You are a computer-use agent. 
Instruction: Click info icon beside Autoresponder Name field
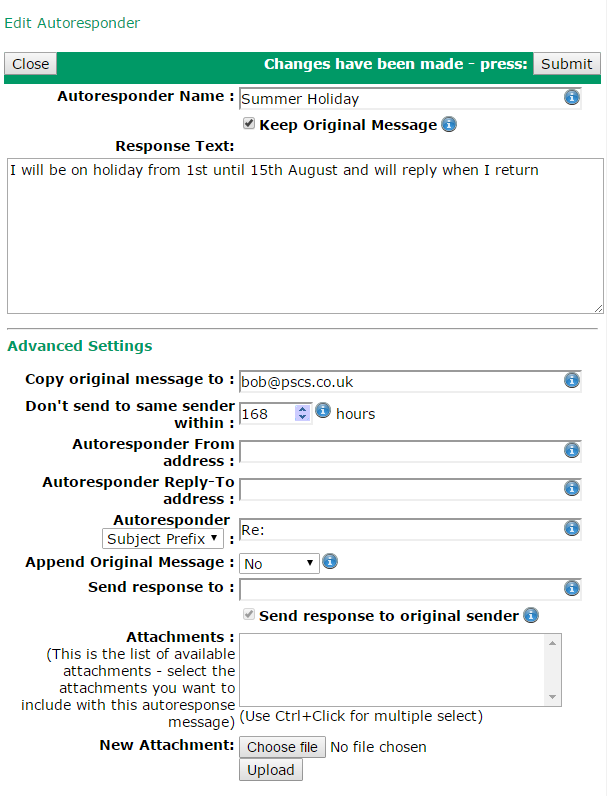pyautogui.click(x=571, y=97)
